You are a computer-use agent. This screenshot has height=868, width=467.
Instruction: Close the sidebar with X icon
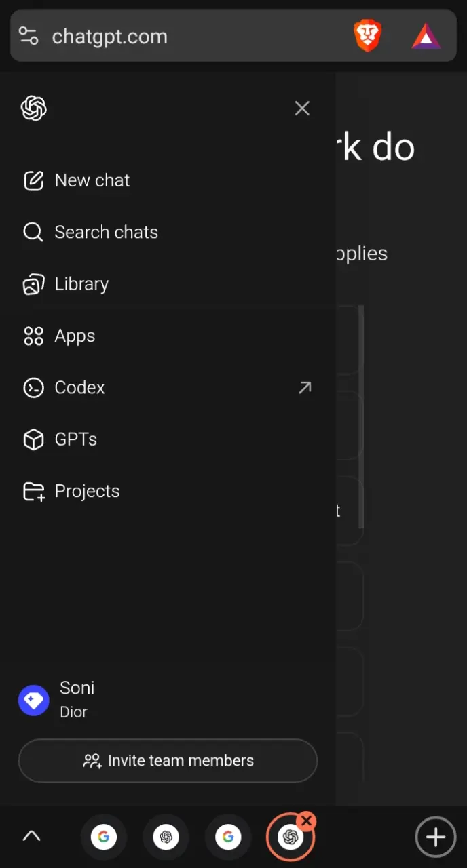coord(302,108)
